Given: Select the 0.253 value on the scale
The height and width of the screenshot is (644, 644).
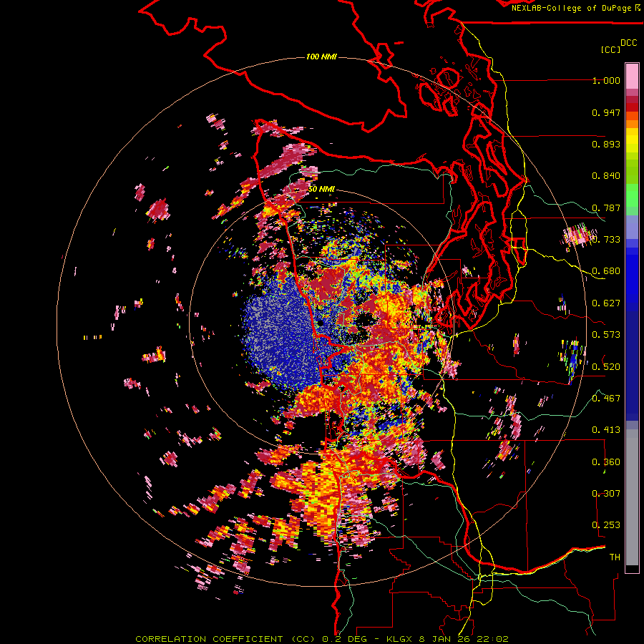Looking at the screenshot, I should point(606,525).
